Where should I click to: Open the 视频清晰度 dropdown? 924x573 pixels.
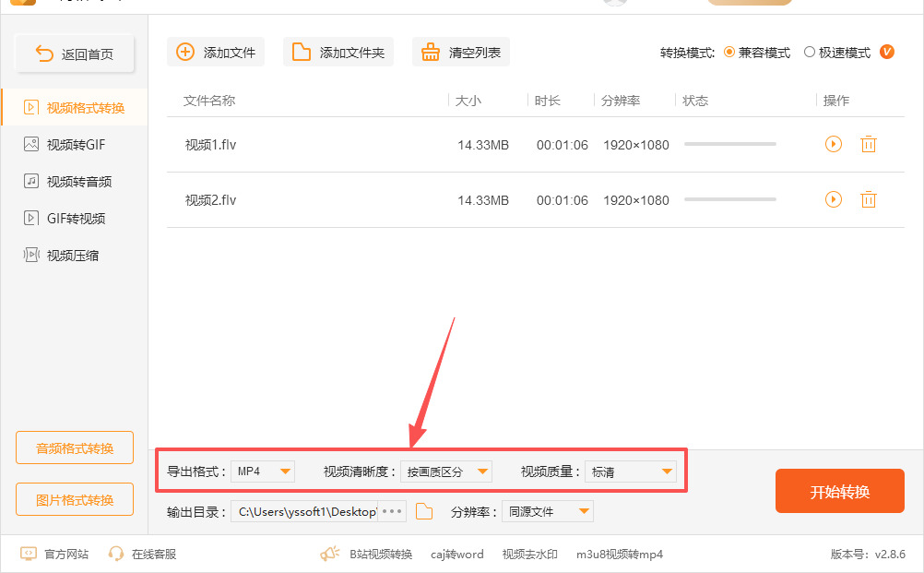pyautogui.click(x=446, y=472)
